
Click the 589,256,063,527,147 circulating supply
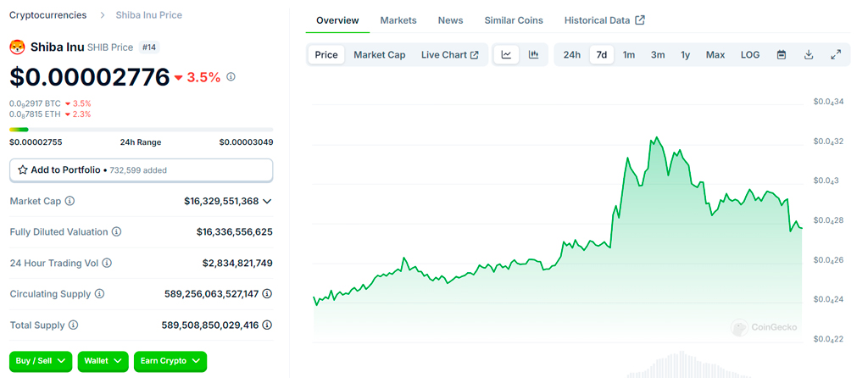[x=212, y=294]
